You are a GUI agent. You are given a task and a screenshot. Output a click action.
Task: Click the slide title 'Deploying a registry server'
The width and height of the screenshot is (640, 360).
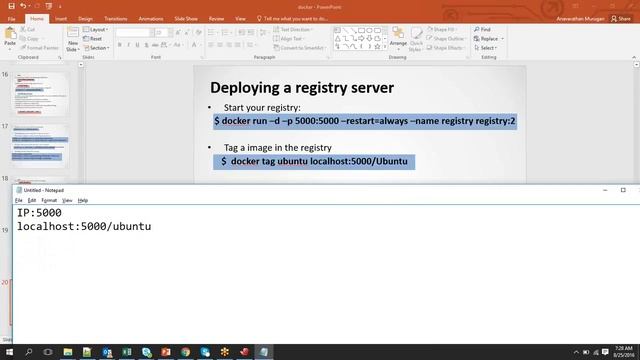coord(302,88)
